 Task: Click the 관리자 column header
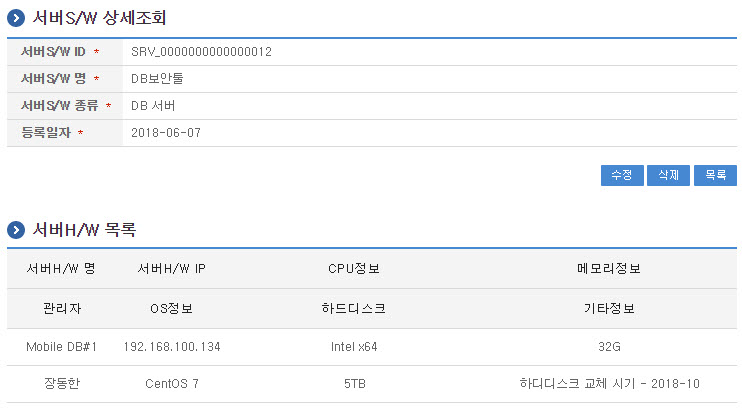[61, 308]
